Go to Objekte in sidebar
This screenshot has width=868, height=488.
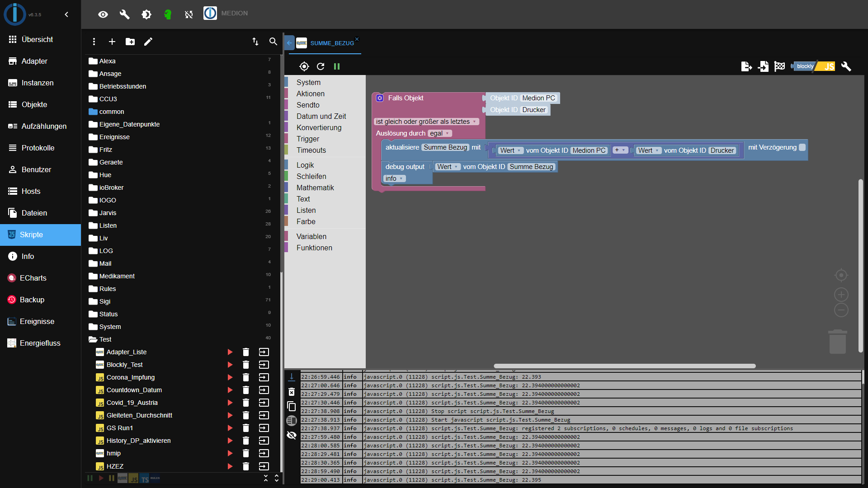click(34, 104)
